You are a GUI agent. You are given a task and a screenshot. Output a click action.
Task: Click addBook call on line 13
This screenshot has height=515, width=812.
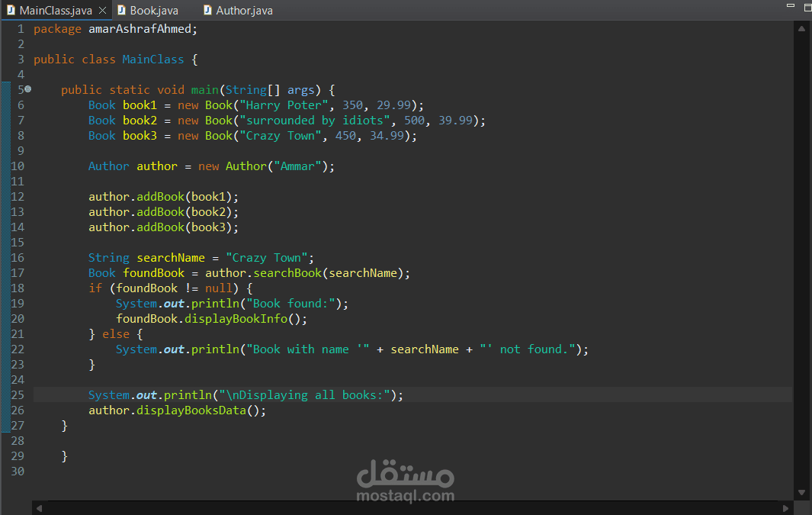160,212
